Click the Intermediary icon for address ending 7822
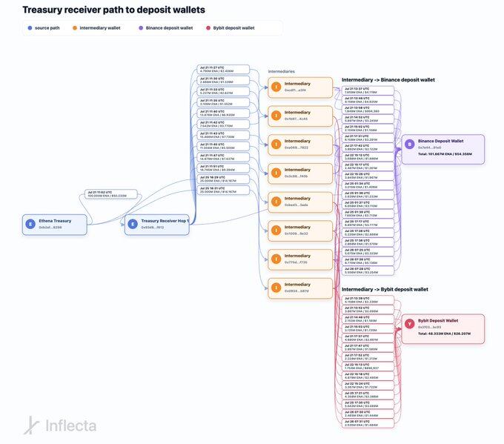Image resolution: width=504 pixels, height=444 pixels. point(276,144)
